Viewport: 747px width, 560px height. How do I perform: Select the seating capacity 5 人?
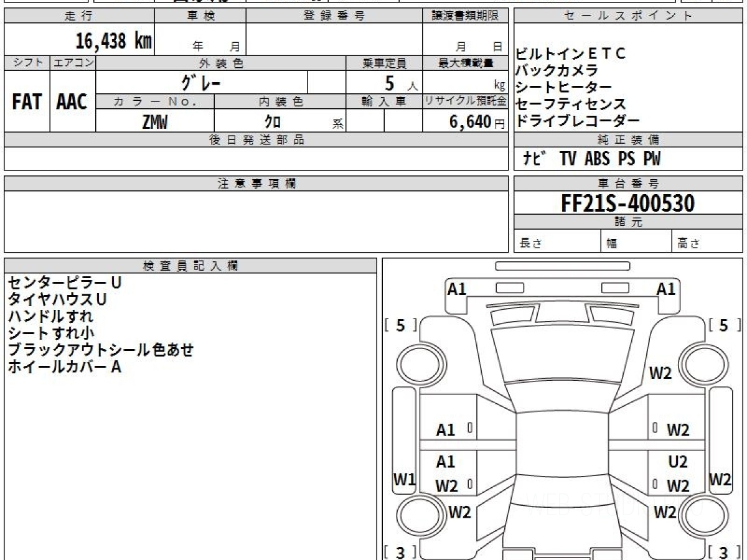402,83
